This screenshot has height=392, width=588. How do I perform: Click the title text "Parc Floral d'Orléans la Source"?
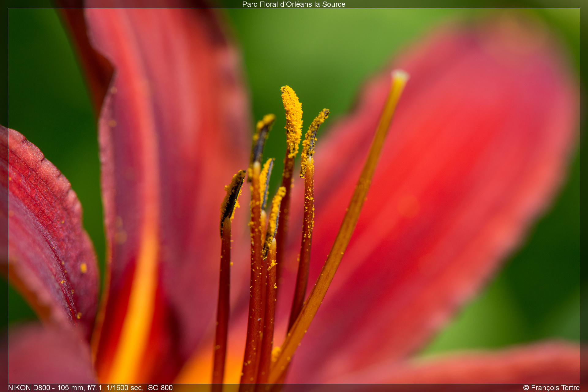[294, 4]
